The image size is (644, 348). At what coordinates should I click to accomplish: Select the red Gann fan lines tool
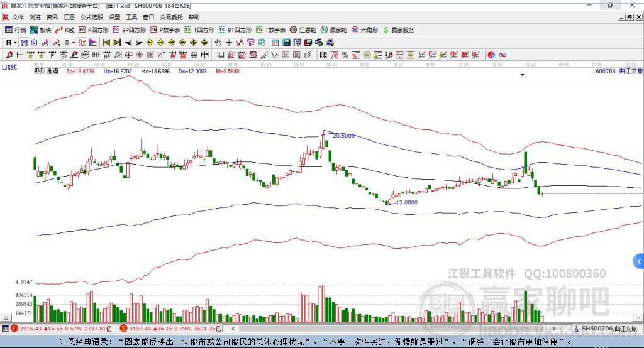coord(231,55)
